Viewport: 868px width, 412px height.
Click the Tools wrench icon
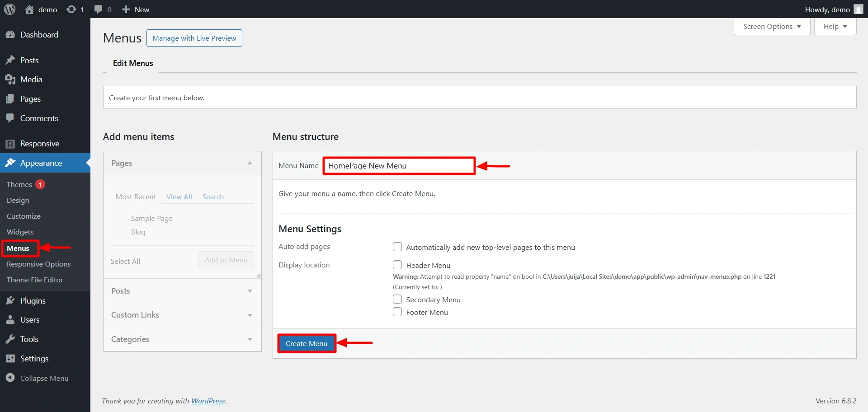10,339
